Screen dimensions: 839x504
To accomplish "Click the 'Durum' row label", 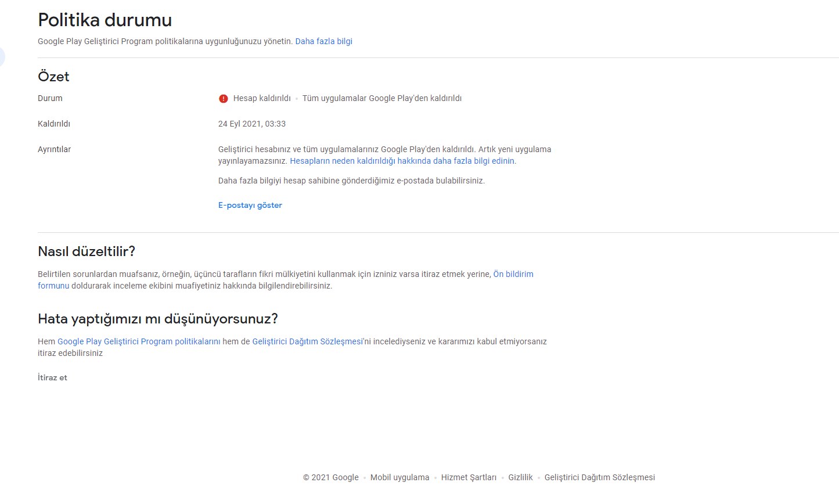I will [50, 98].
